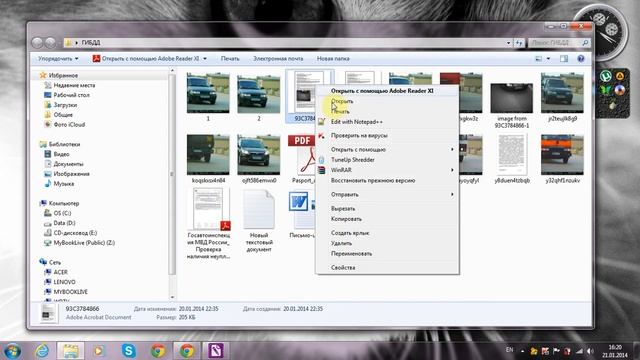Click the Электронная почта toolbar button
Viewport: 640px width, 360px height.
pyautogui.click(x=278, y=59)
